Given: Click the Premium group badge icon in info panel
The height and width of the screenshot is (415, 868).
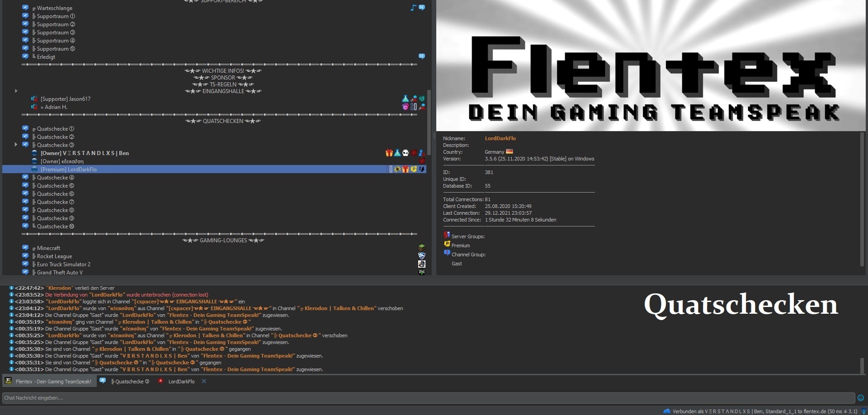Looking at the screenshot, I should point(447,244).
